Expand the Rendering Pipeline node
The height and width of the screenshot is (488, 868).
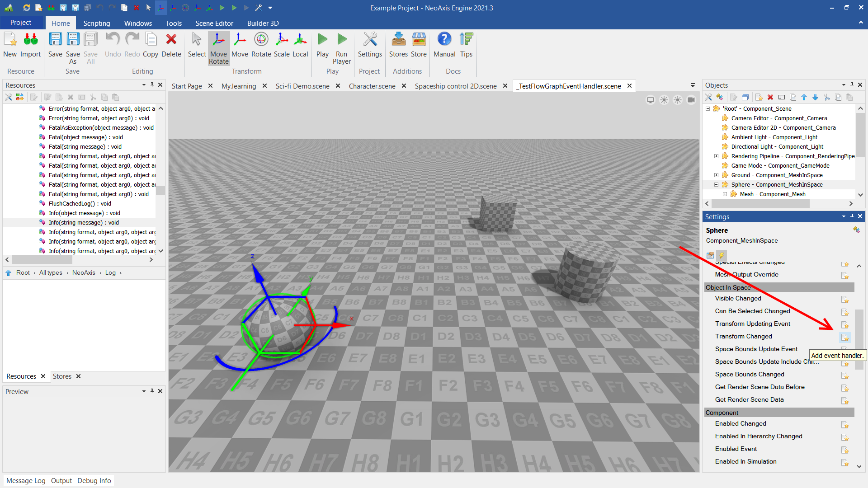[716, 156]
